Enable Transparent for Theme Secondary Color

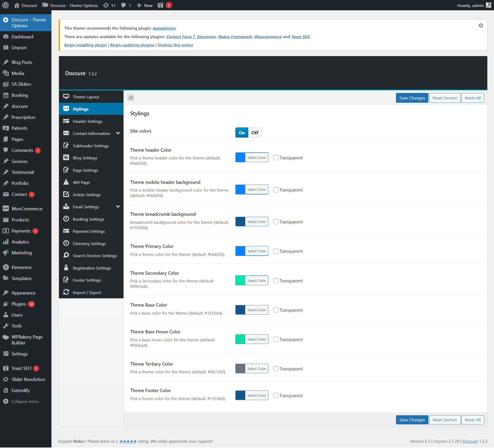276,281
